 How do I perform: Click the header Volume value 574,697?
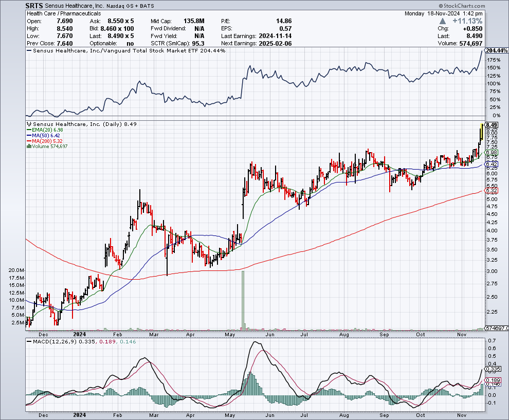point(471,44)
